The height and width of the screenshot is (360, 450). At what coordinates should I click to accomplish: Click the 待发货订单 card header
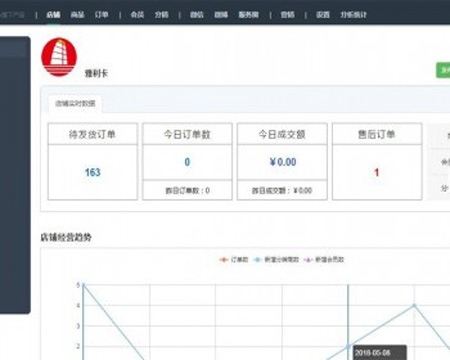(x=93, y=134)
